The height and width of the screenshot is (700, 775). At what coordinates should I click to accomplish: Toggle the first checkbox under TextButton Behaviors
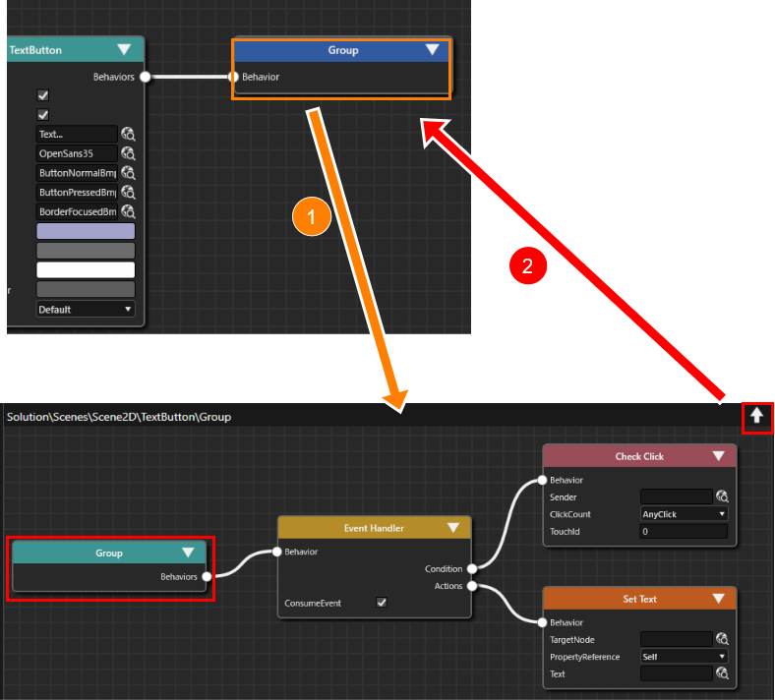pos(43,94)
